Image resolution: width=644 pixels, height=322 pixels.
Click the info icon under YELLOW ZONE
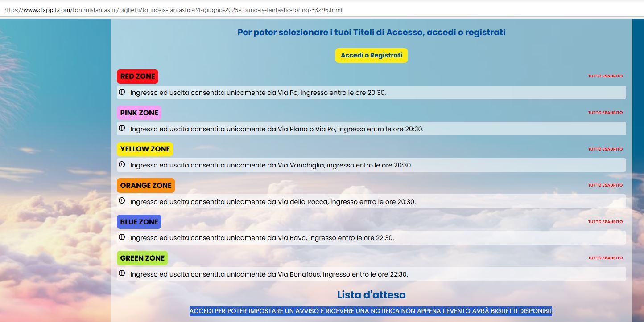(122, 165)
